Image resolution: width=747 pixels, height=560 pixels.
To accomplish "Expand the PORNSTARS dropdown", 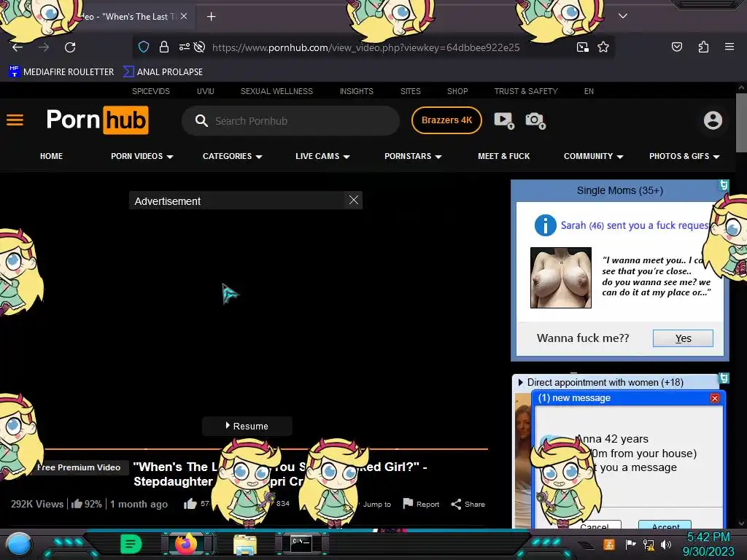I will [413, 156].
